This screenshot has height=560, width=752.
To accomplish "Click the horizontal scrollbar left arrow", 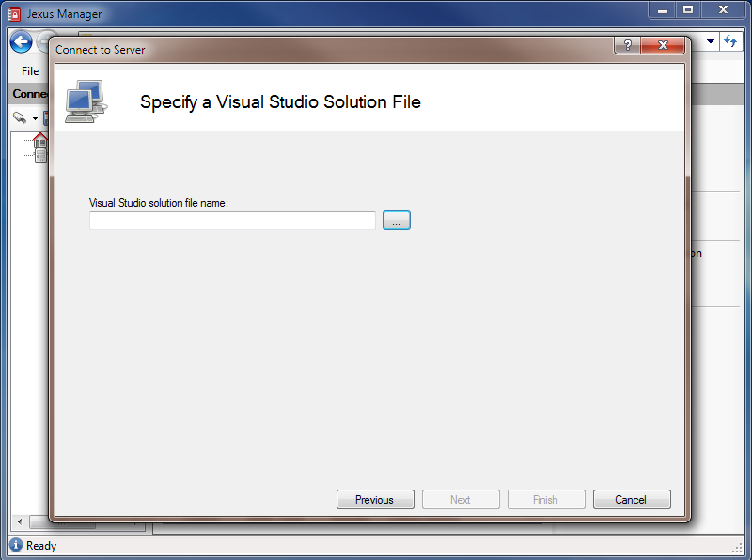I will [x=19, y=521].
